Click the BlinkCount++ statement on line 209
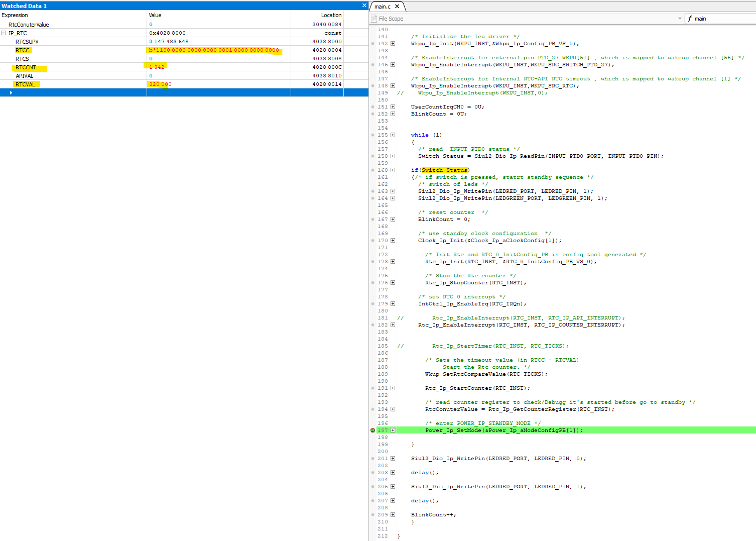The width and height of the screenshot is (756, 541). pyautogui.click(x=434, y=515)
